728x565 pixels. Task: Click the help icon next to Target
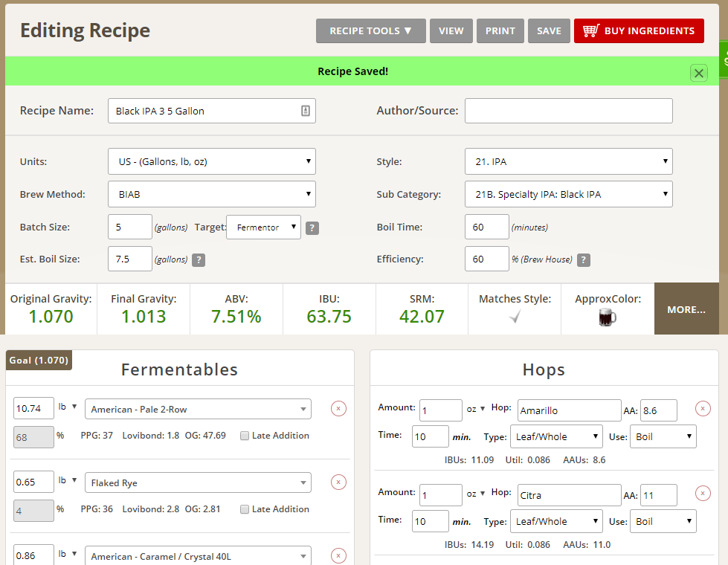click(x=312, y=228)
